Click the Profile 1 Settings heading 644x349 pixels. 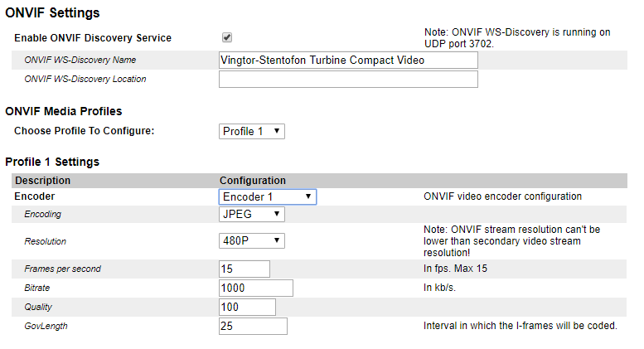[52, 162]
